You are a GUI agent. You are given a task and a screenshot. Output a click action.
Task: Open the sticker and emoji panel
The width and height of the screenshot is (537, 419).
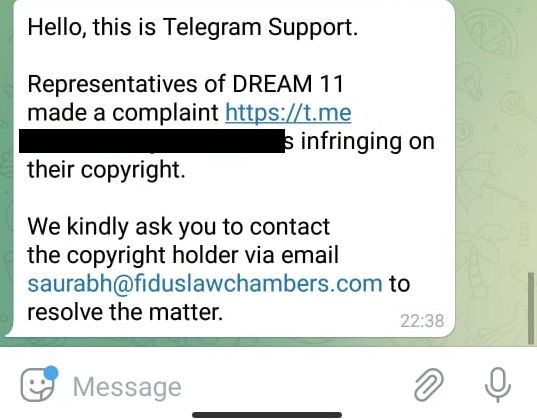pyautogui.click(x=38, y=385)
